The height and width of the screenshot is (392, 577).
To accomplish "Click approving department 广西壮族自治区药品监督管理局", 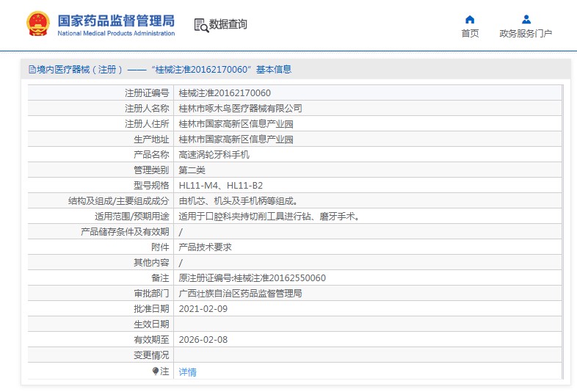I will pyautogui.click(x=240, y=294).
